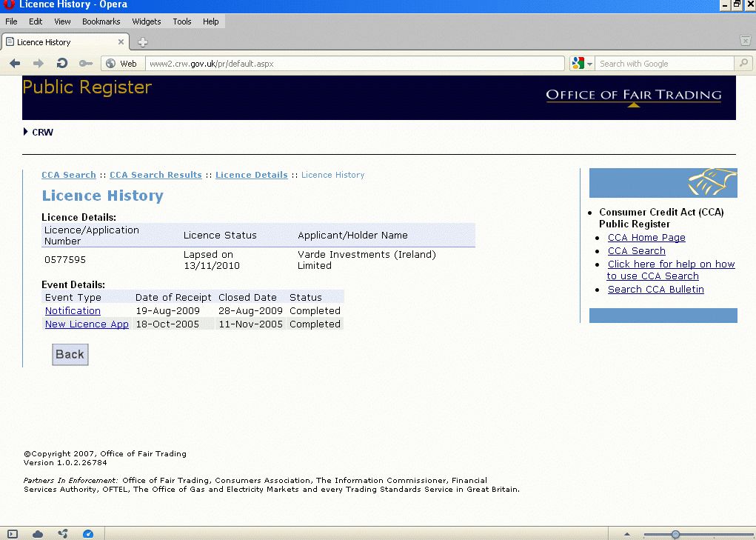
Task: Click the Closed Date column header
Action: coord(247,298)
